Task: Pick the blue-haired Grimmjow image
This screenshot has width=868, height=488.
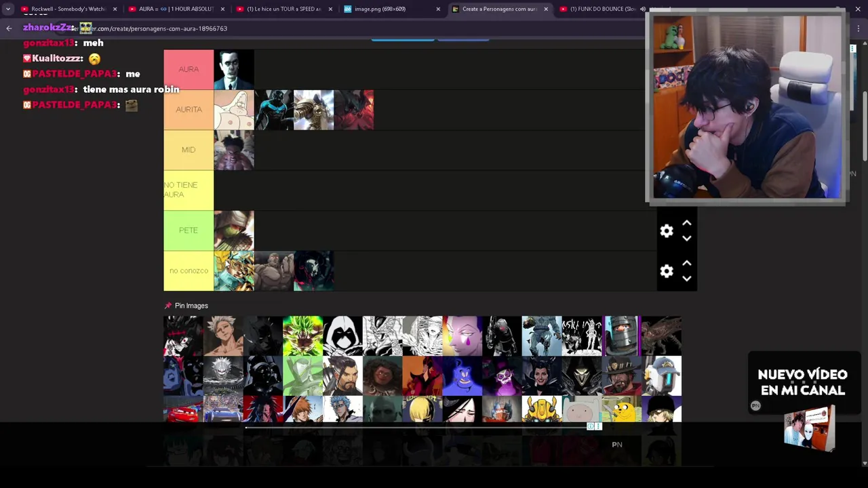Action: tap(342, 409)
